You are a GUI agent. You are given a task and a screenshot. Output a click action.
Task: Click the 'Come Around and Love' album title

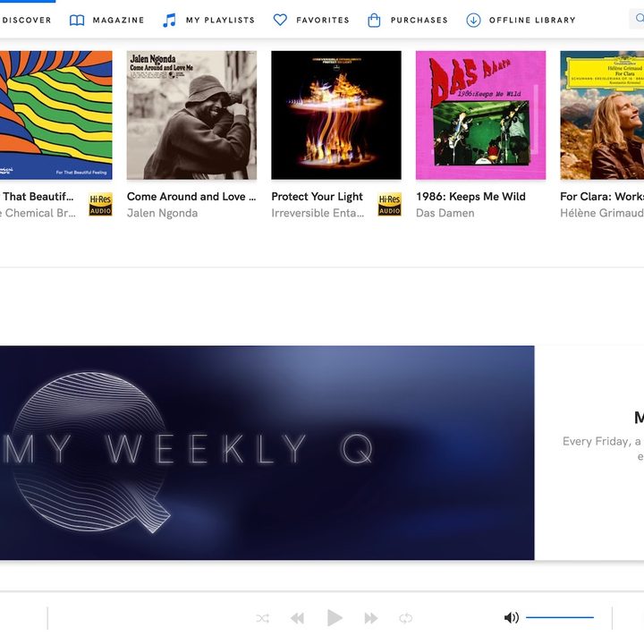(x=191, y=196)
